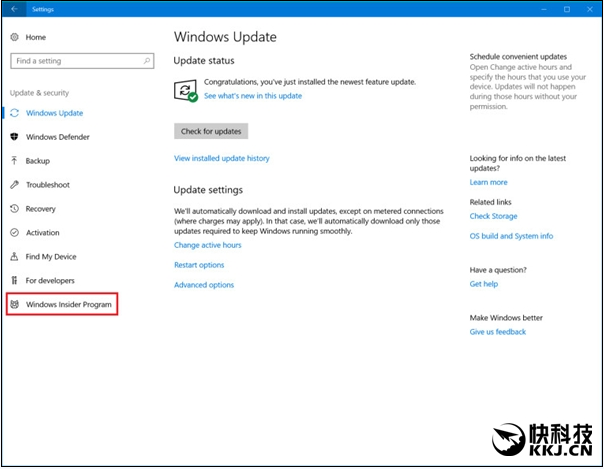Viewport: 604px width, 469px height.
Task: Maximize the Settings window
Action: 567,9
